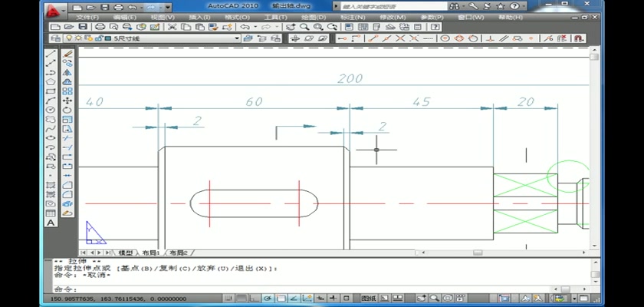Select the Mirror modify tool

coord(67,73)
